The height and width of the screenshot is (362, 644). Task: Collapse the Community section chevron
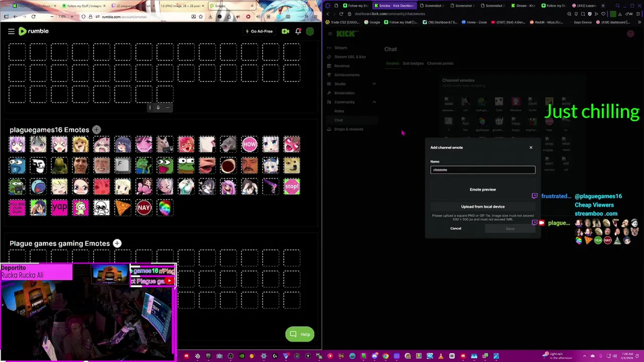pyautogui.click(x=374, y=102)
